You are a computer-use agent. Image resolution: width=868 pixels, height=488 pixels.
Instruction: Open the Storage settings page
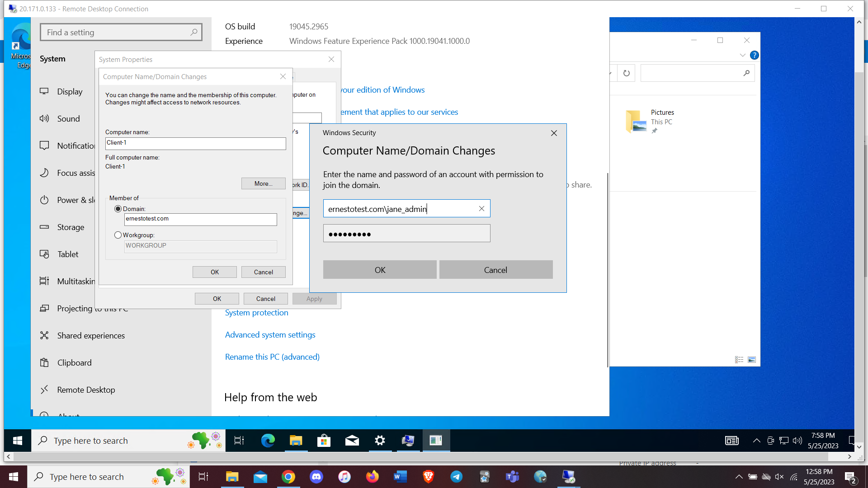[70, 227]
